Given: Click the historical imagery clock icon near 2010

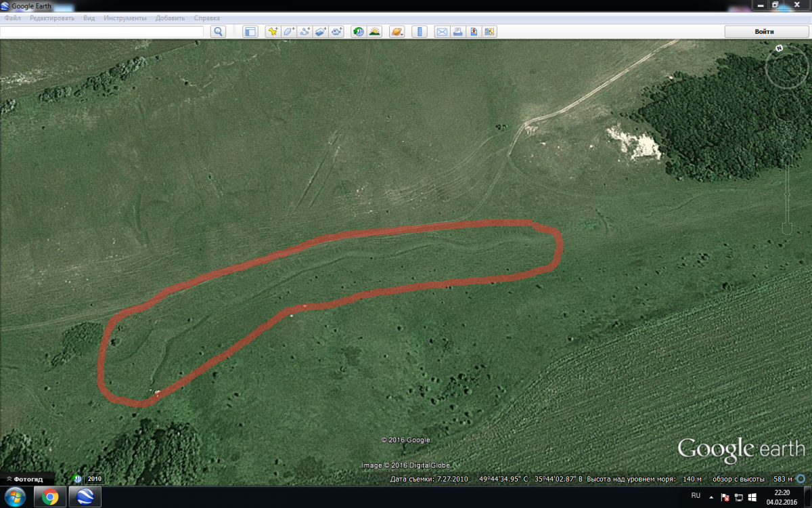Looking at the screenshot, I should [77, 479].
